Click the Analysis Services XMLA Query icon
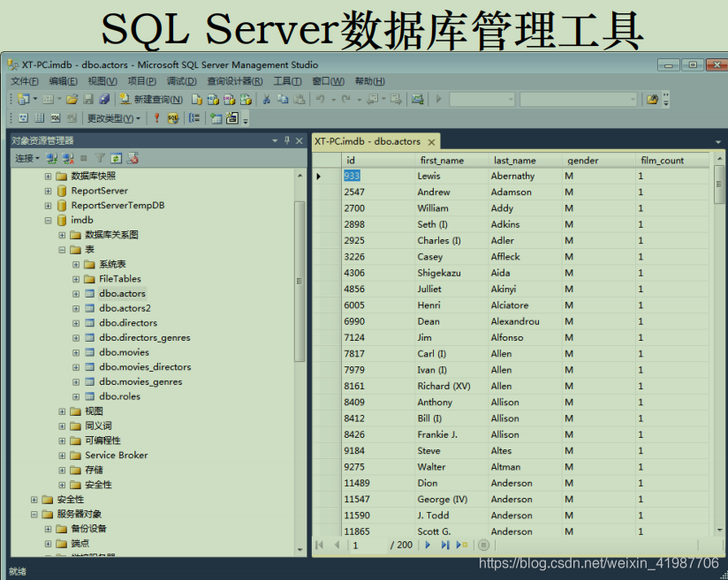This screenshot has height=580, width=728. click(246, 99)
